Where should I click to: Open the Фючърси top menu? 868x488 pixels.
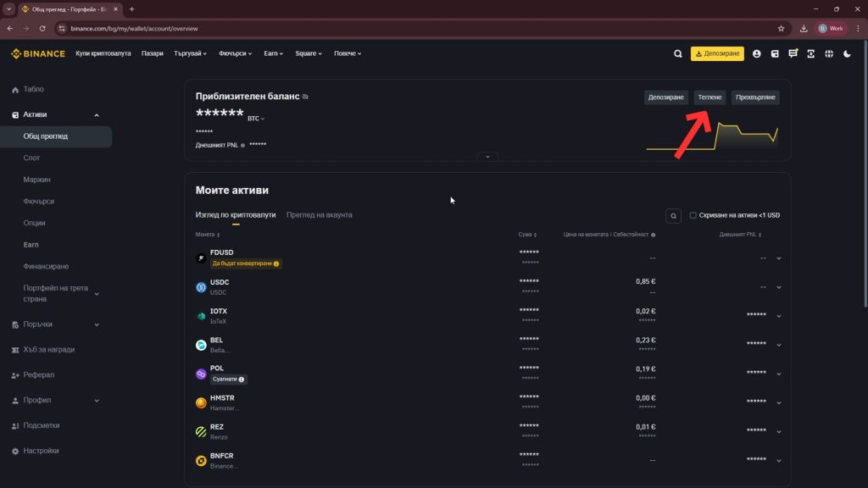point(236,53)
